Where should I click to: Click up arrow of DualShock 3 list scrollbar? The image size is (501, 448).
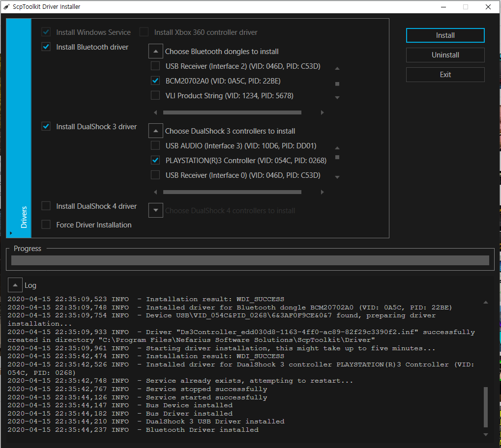(337, 148)
